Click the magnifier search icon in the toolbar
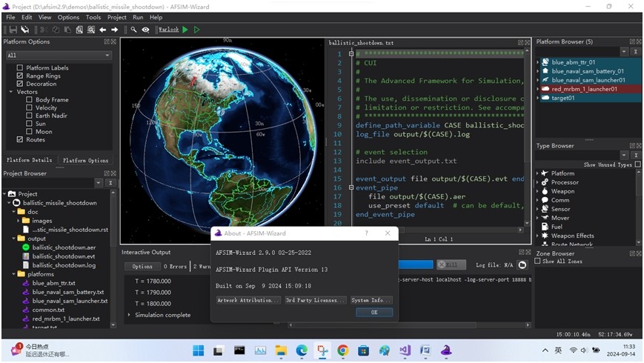The width and height of the screenshot is (644, 363). click(133, 30)
